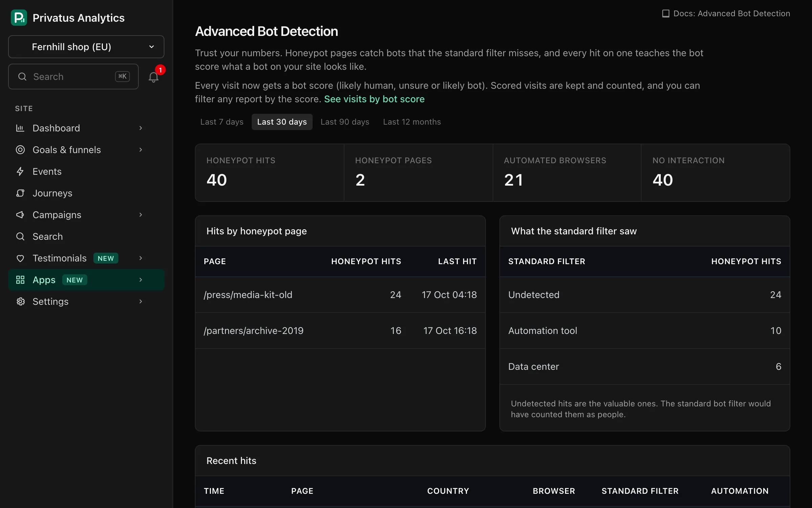Click the Data center row

click(x=645, y=366)
